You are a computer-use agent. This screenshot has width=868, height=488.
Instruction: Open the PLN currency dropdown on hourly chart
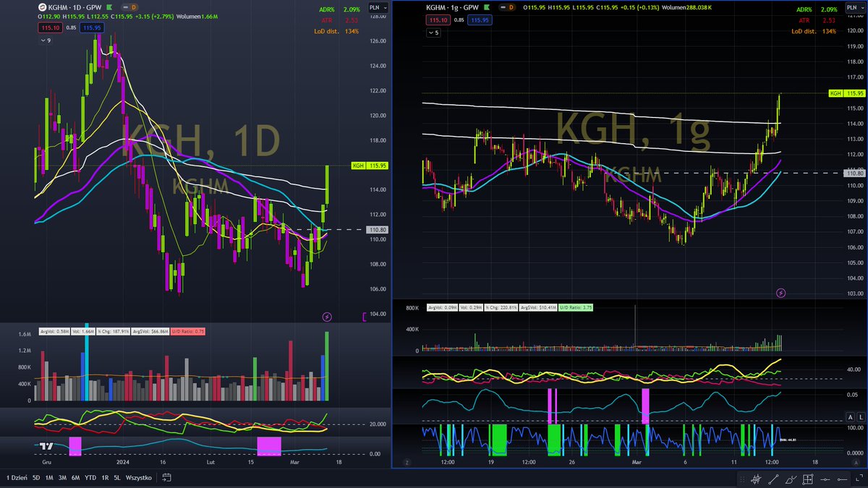(856, 8)
